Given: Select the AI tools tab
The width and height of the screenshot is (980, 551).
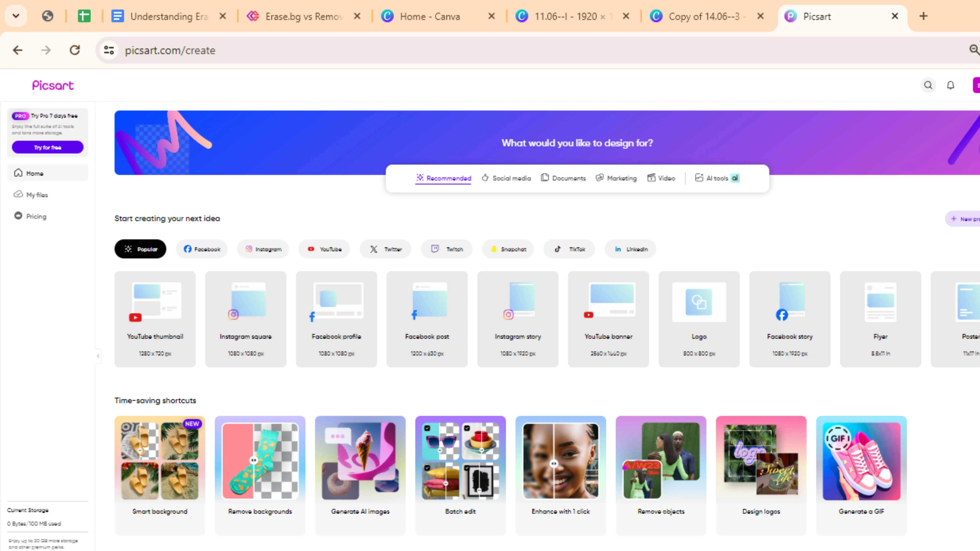Looking at the screenshot, I should (x=717, y=178).
